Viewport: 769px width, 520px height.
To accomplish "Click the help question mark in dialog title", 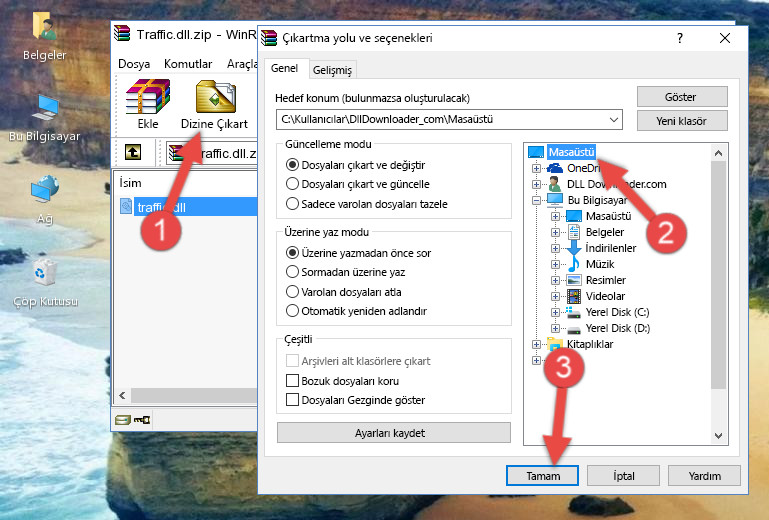I will (x=680, y=38).
